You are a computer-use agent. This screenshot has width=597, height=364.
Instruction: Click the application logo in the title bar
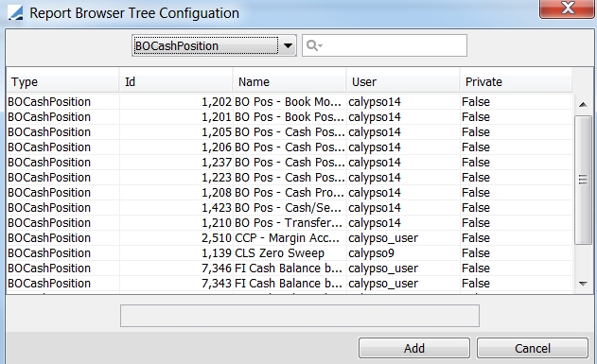pyautogui.click(x=15, y=13)
